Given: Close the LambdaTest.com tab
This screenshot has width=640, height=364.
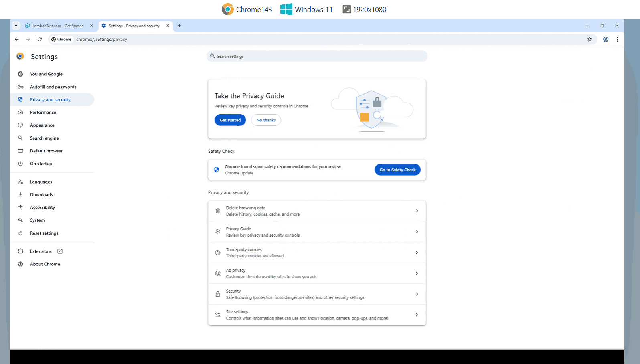Looking at the screenshot, I should point(91,26).
